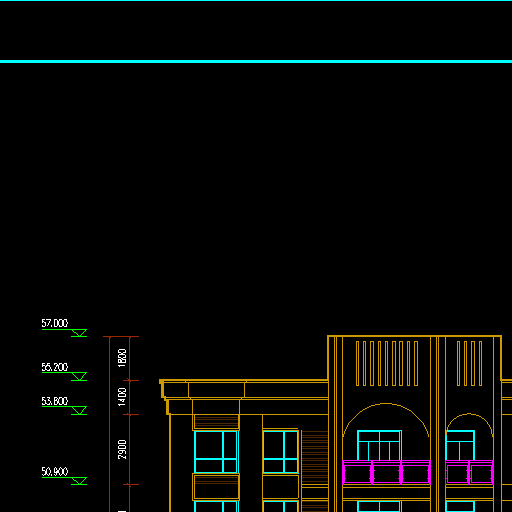
Task: Click the group of nine vertical slots on tower
Action: point(387,364)
